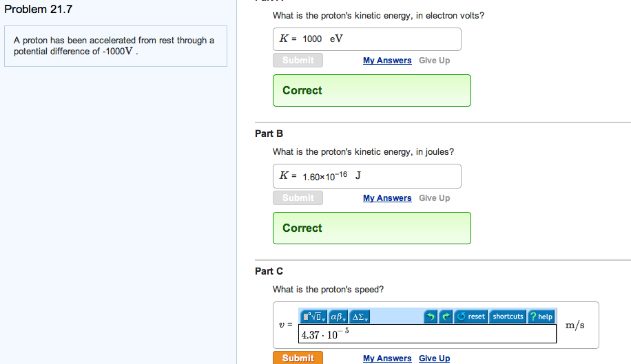
Task: Open My Answers for Part C
Action: tap(387, 358)
